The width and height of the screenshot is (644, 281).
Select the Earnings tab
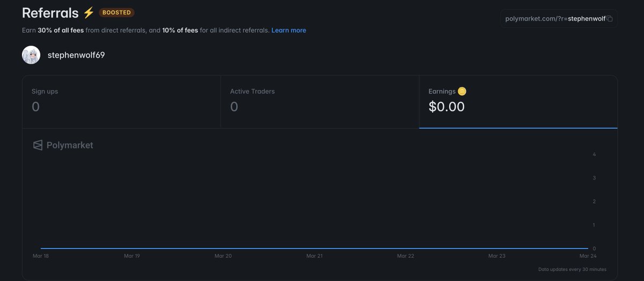click(518, 102)
